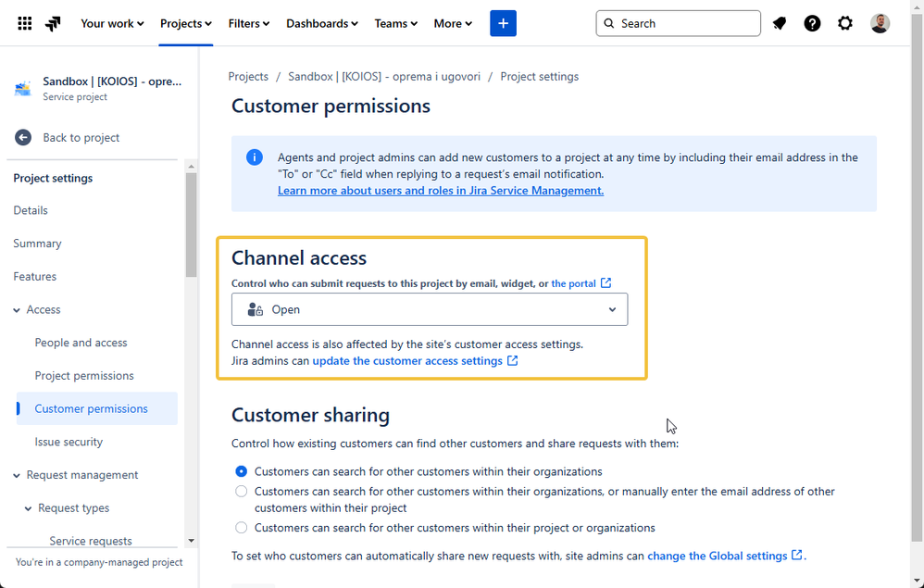This screenshot has height=588, width=924.
Task: Click the Back to project arrow icon
Action: (x=23, y=138)
